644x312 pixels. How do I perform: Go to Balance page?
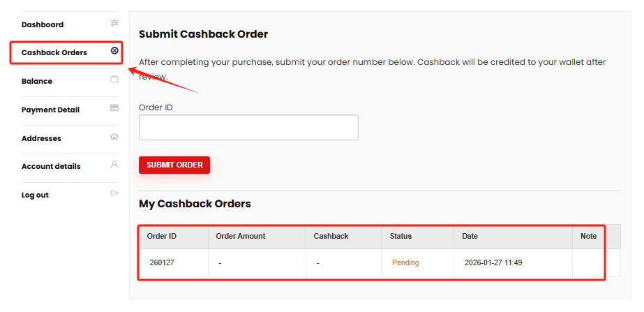[x=37, y=82]
